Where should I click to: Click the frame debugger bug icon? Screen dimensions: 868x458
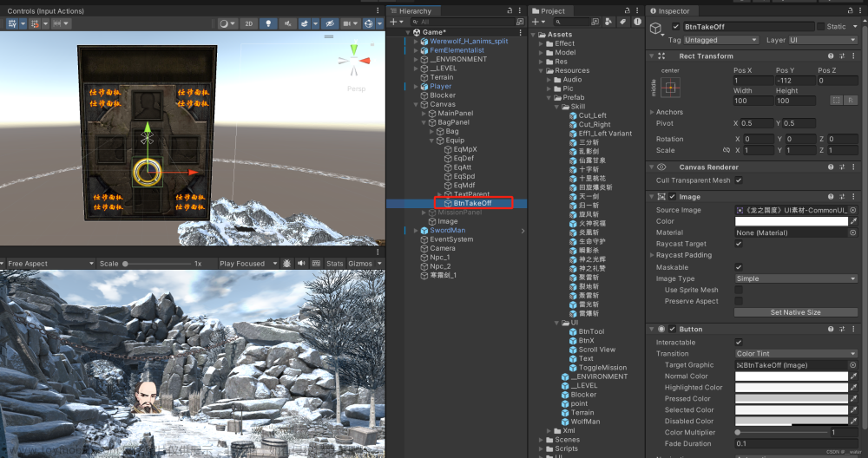(x=286, y=264)
